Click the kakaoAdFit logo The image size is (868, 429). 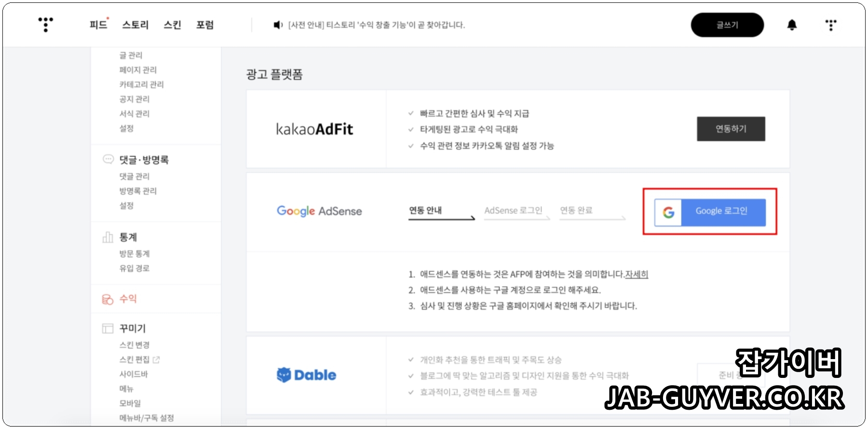tap(314, 129)
